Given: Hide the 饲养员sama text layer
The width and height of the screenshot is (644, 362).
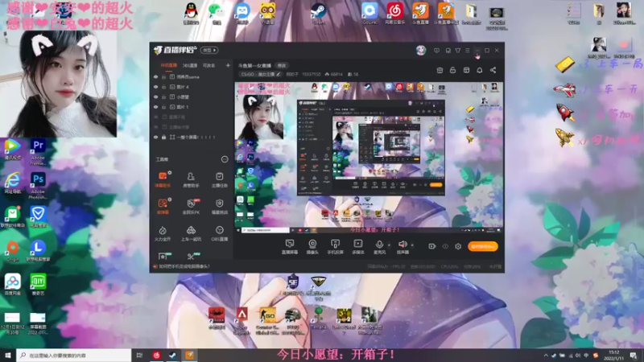Looking at the screenshot, I should (155, 76).
